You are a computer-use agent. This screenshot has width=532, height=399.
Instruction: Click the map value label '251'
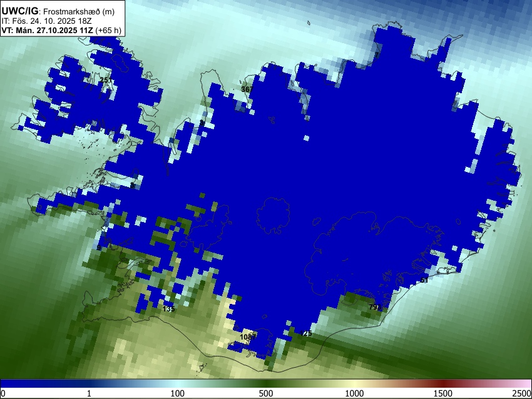pyautogui.click(x=106, y=80)
